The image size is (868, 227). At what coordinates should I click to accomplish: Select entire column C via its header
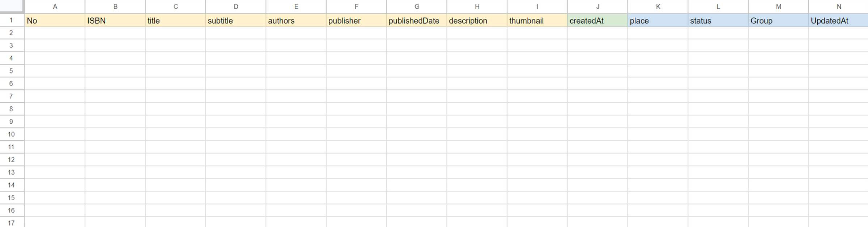coord(175,7)
